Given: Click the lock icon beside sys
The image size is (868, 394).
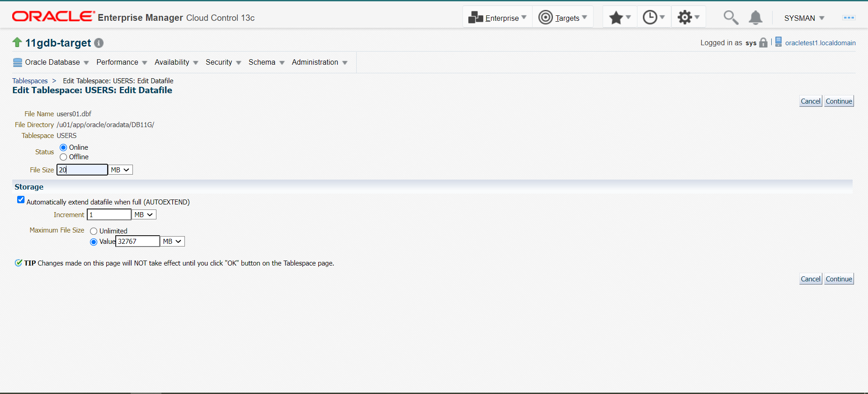Looking at the screenshot, I should coord(764,43).
